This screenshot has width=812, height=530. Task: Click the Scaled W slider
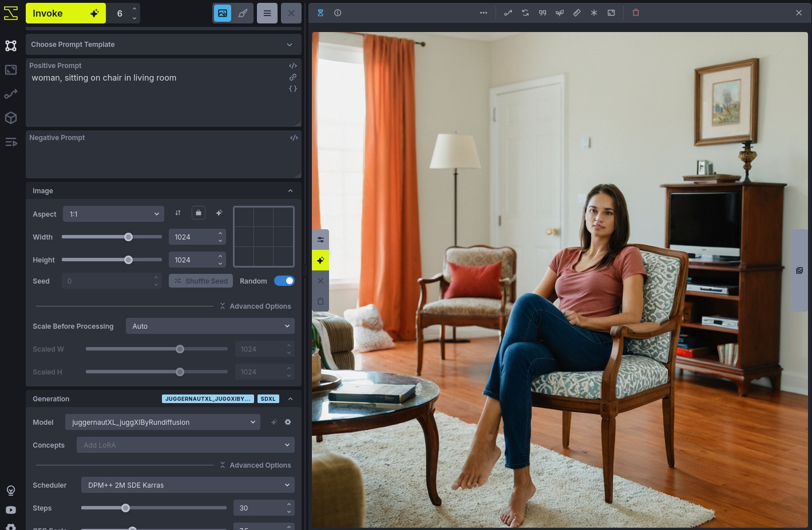pyautogui.click(x=156, y=349)
